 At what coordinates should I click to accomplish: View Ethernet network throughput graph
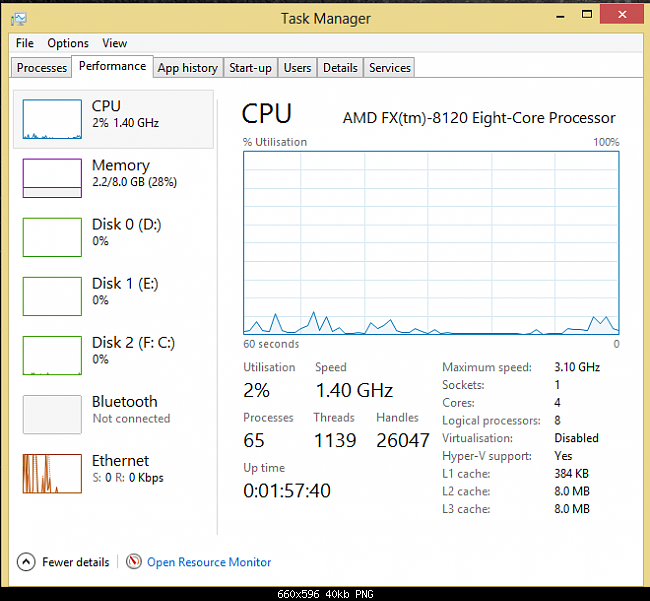(x=52, y=473)
